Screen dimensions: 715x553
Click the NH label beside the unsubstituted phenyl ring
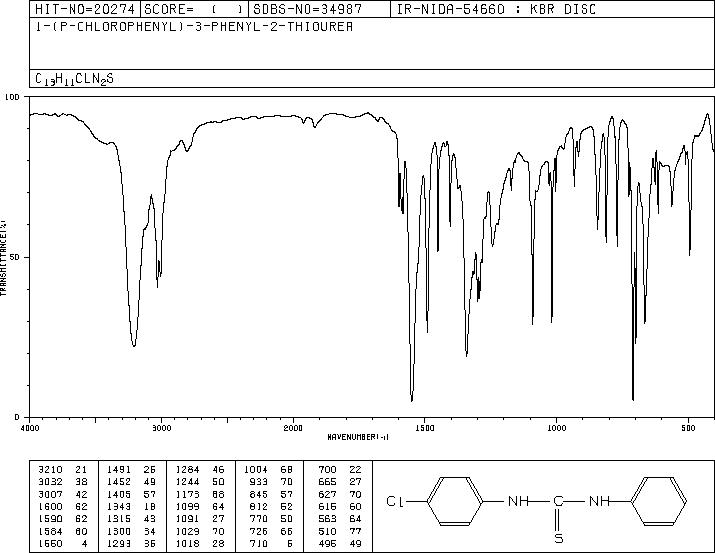pos(600,501)
